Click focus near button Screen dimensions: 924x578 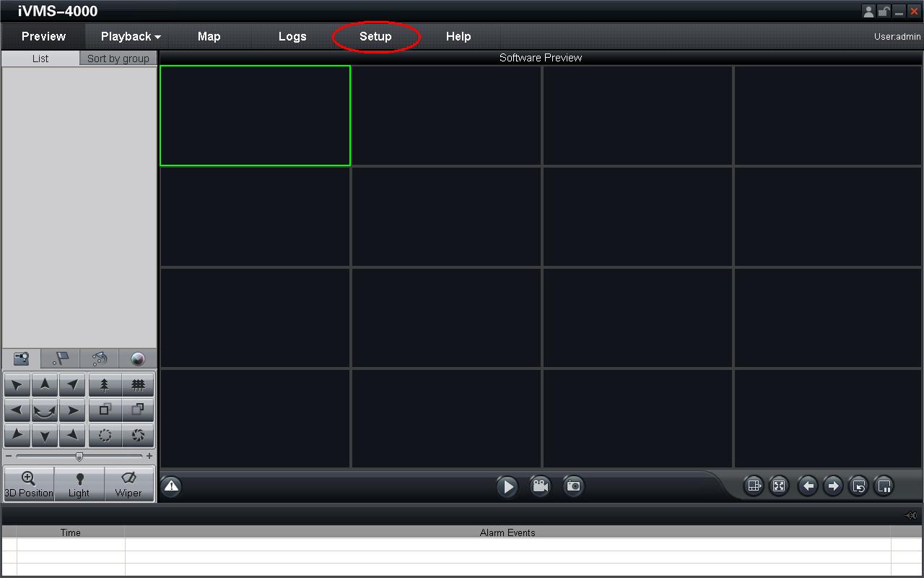(105, 410)
